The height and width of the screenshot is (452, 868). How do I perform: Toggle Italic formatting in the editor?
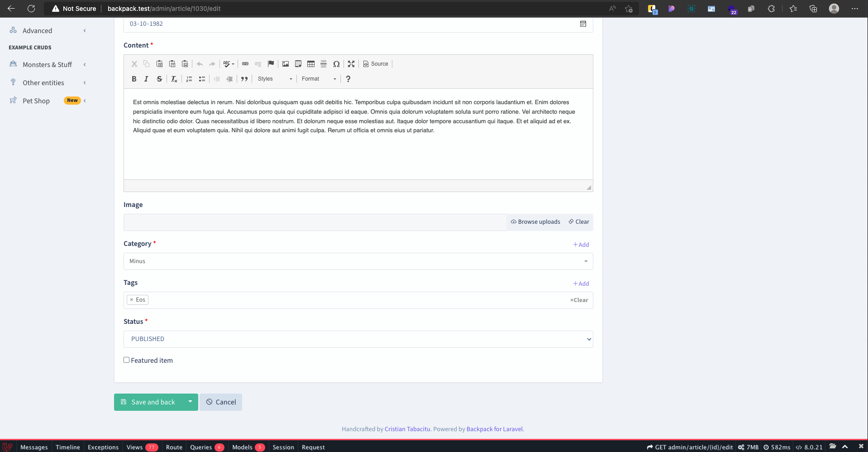[146, 79]
